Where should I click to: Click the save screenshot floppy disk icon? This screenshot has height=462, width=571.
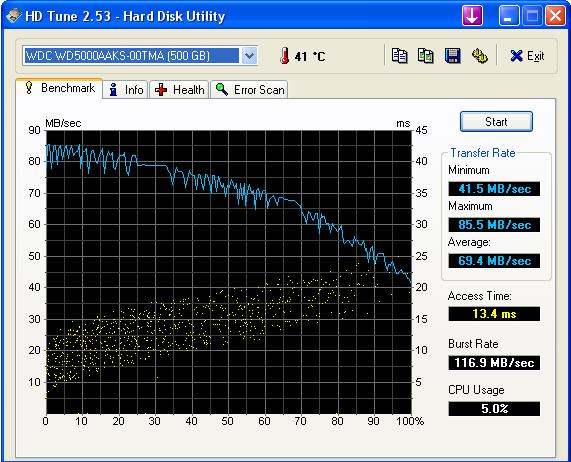(453, 56)
